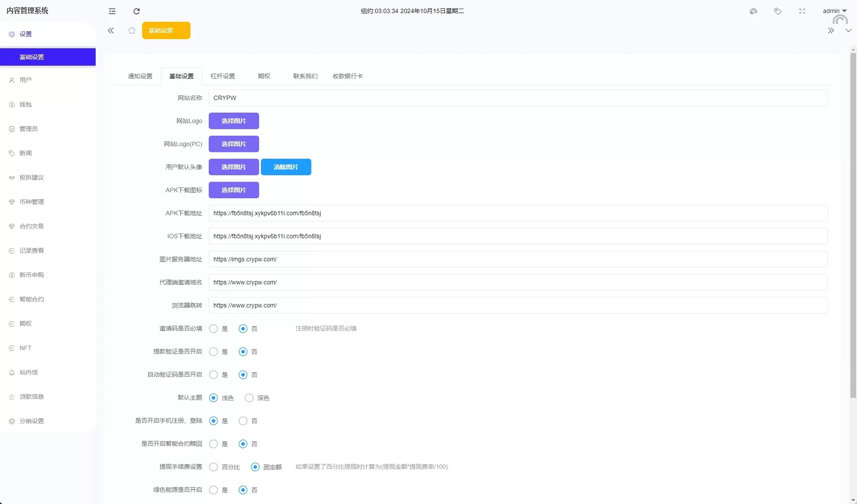
Task: Click the tag icon in header
Action: coord(778,11)
